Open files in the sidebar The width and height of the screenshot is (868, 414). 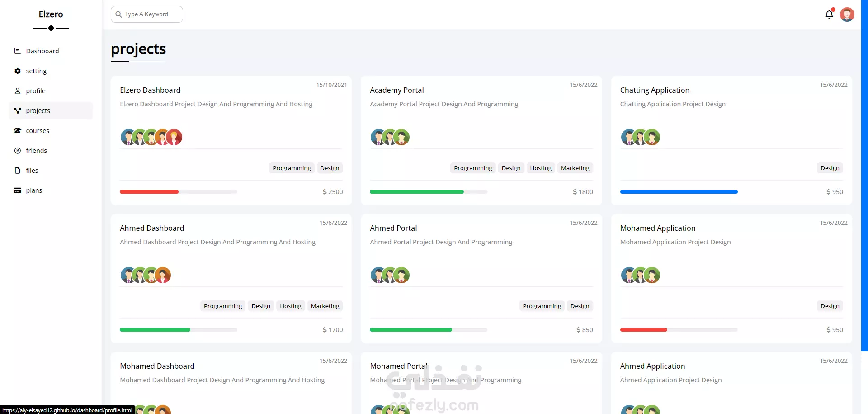[x=51, y=171]
